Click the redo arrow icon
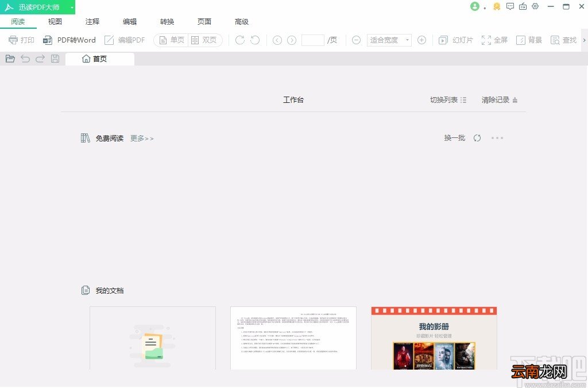This screenshot has height=388, width=588. [40, 59]
